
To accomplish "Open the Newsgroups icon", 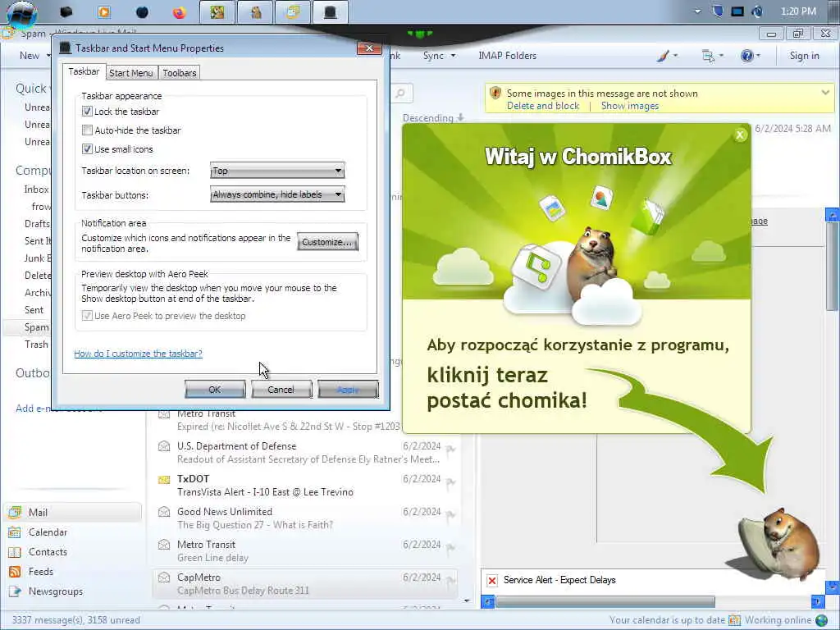I will point(15,591).
